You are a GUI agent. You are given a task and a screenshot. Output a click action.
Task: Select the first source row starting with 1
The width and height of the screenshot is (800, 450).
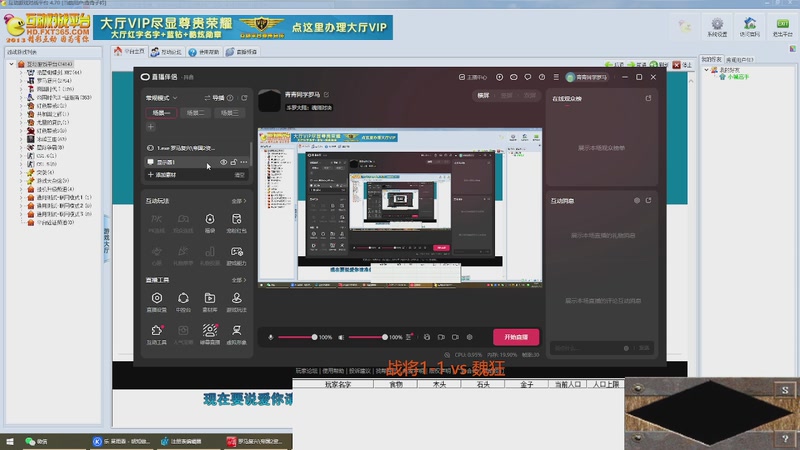pyautogui.click(x=197, y=148)
